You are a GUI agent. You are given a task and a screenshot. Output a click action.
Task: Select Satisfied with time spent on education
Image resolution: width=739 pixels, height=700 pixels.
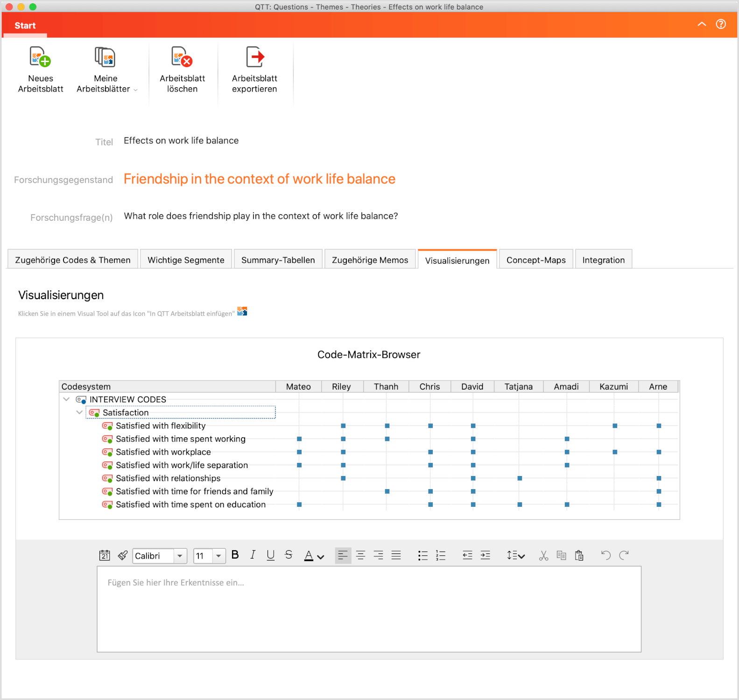[x=191, y=504]
